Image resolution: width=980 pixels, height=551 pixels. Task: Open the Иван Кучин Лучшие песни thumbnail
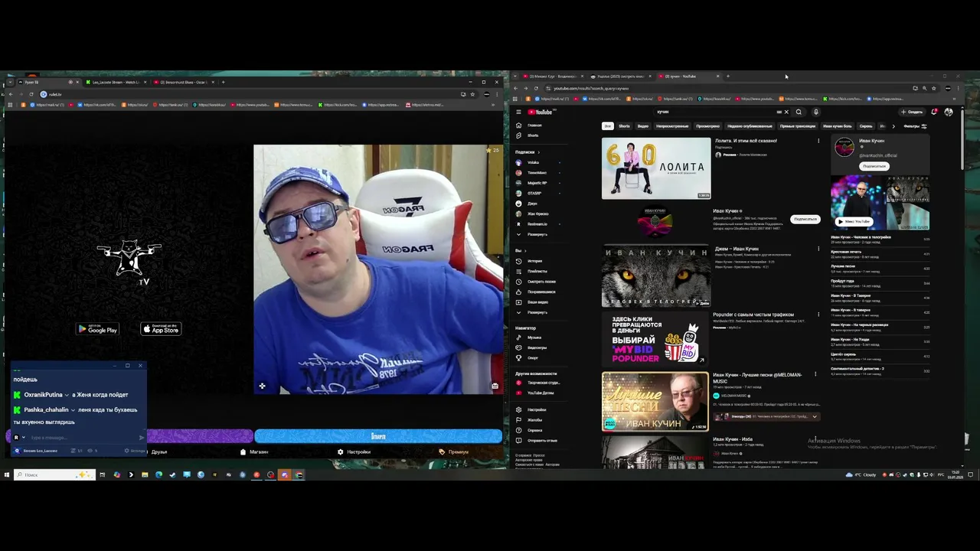pos(655,402)
